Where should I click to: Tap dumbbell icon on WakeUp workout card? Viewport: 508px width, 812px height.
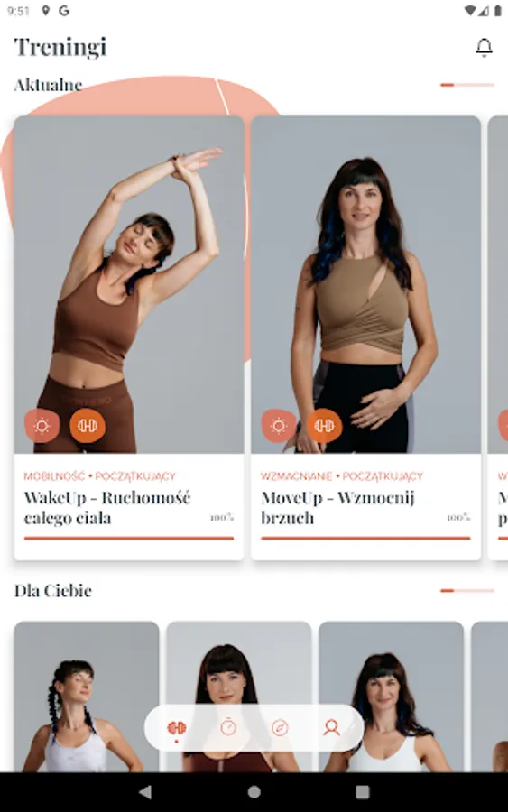point(88,426)
